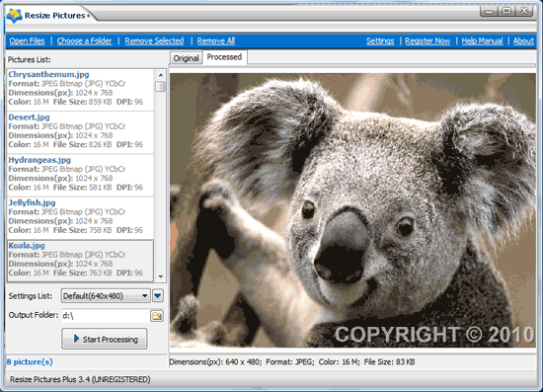Open the About link

523,40
